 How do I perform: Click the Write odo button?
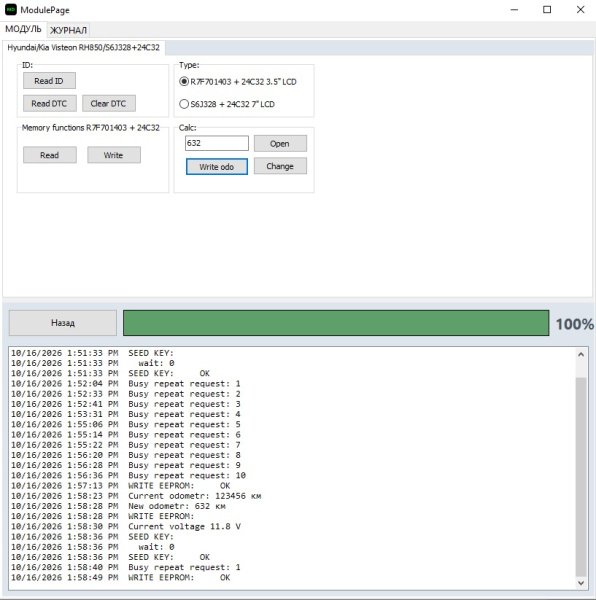point(217,166)
